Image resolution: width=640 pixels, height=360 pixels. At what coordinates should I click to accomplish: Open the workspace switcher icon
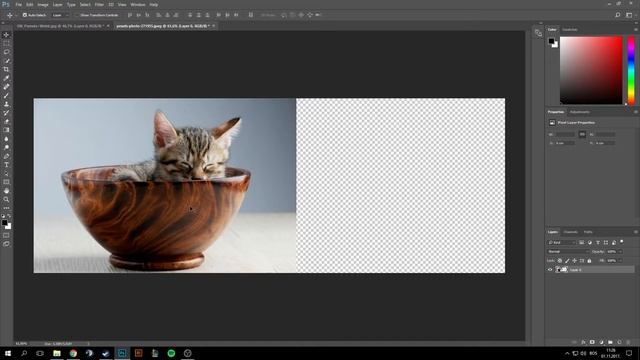coord(629,15)
